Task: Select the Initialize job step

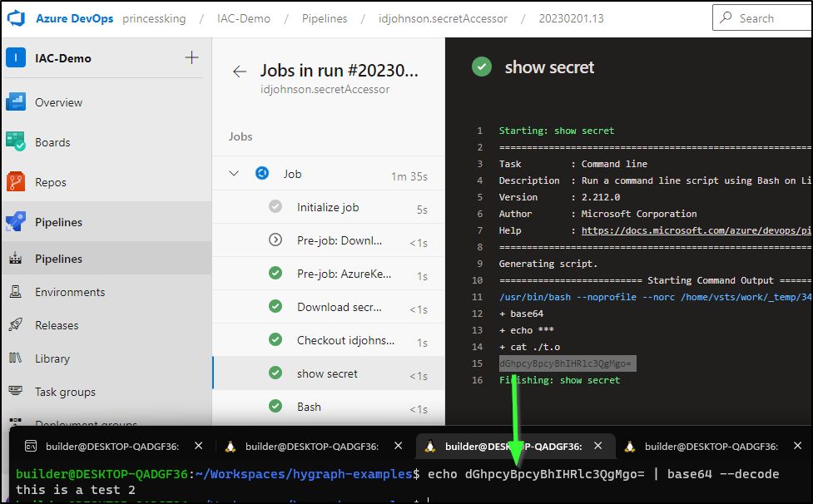Action: coord(329,207)
